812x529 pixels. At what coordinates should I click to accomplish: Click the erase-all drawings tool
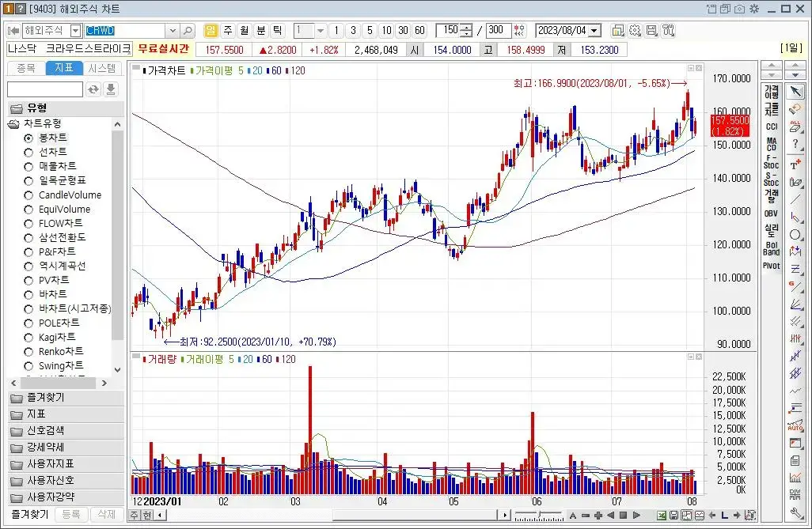coord(795,126)
